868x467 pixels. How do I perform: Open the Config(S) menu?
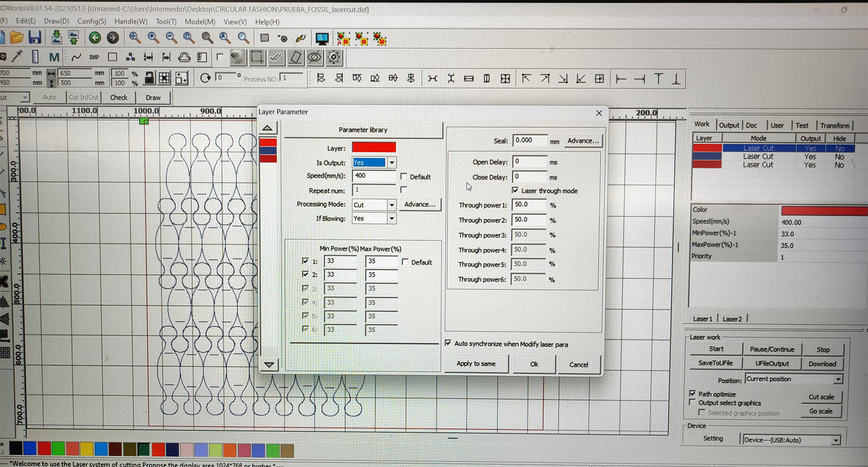(x=91, y=21)
